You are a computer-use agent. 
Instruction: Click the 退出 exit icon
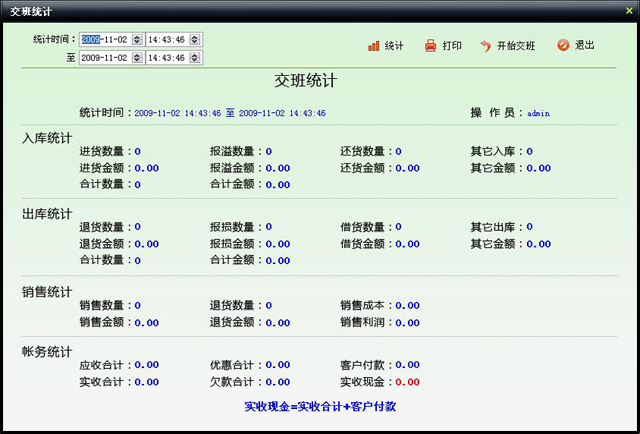pos(563,46)
